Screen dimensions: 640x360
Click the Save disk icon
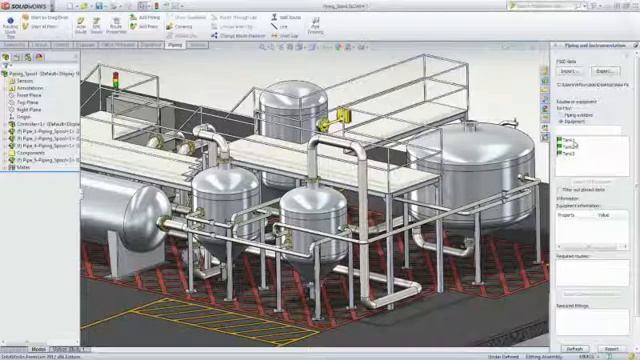[99, 6]
